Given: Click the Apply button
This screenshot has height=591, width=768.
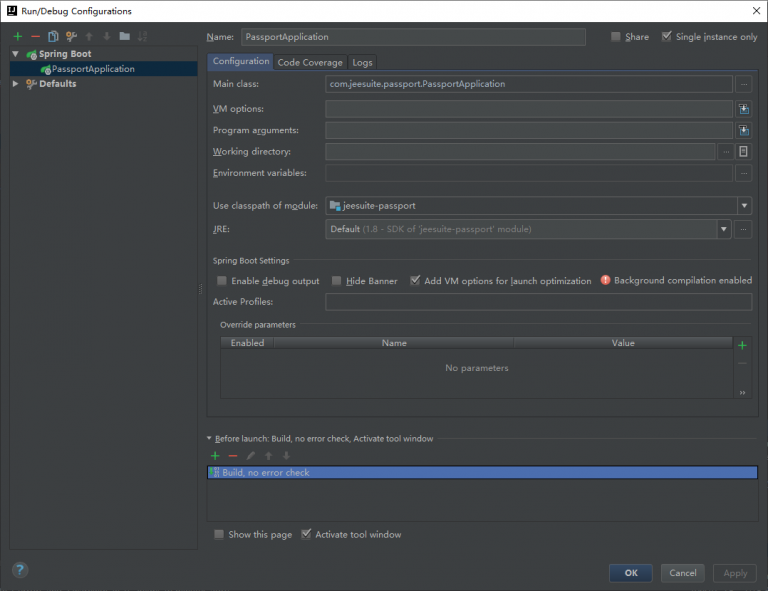Looking at the screenshot, I should click(735, 573).
